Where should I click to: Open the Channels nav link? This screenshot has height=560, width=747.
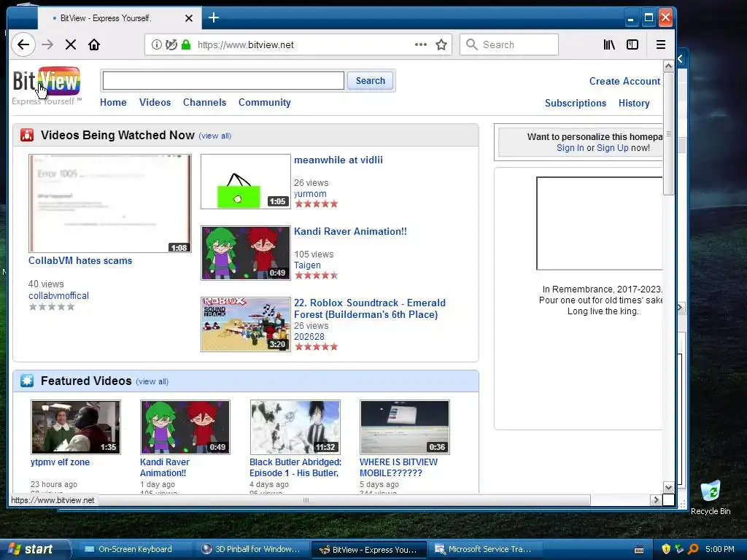(x=204, y=102)
